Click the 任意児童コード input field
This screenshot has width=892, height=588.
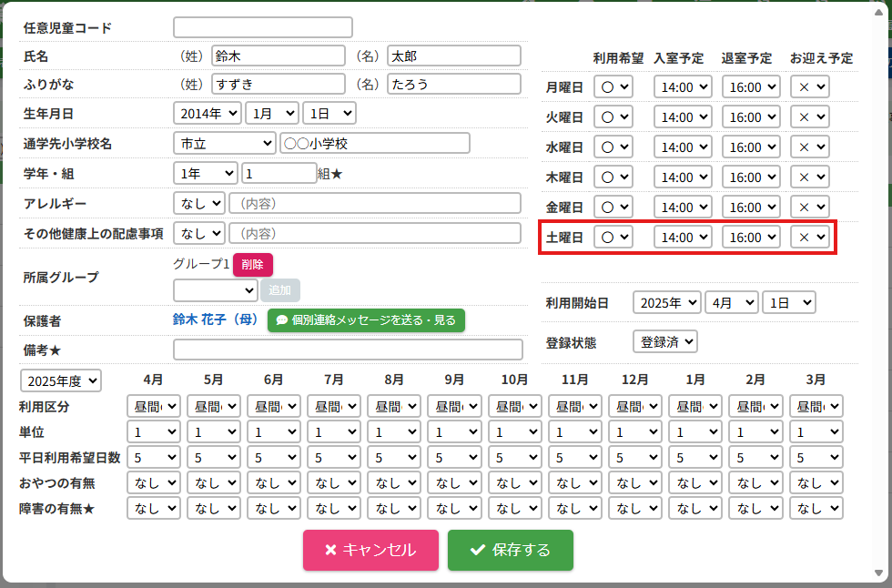point(262,27)
